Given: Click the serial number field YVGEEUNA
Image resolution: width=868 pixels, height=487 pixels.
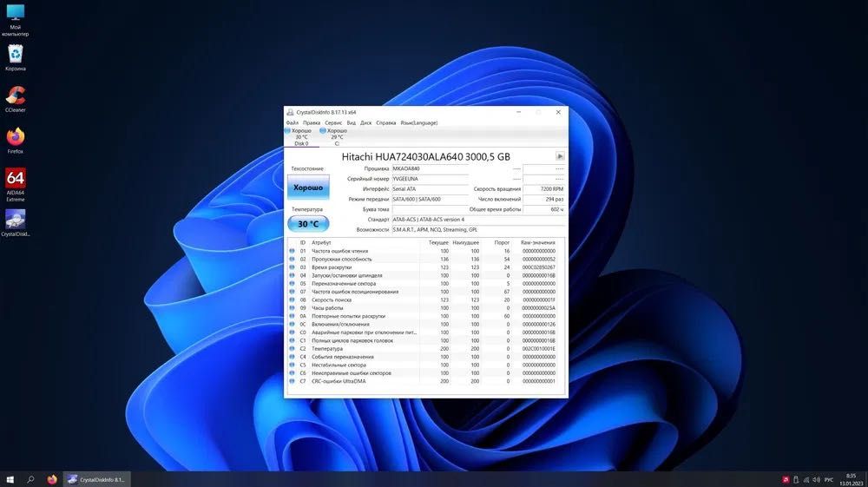Looking at the screenshot, I should point(431,179).
